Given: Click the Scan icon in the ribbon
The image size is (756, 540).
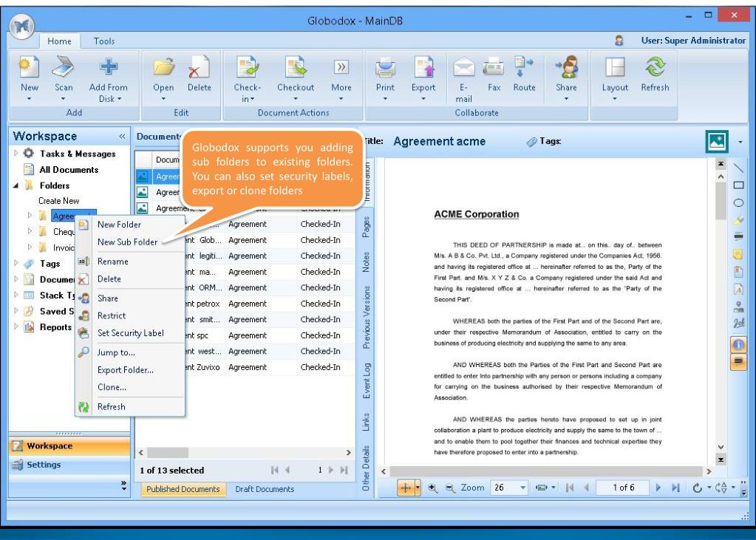Looking at the screenshot, I should coord(63,66).
